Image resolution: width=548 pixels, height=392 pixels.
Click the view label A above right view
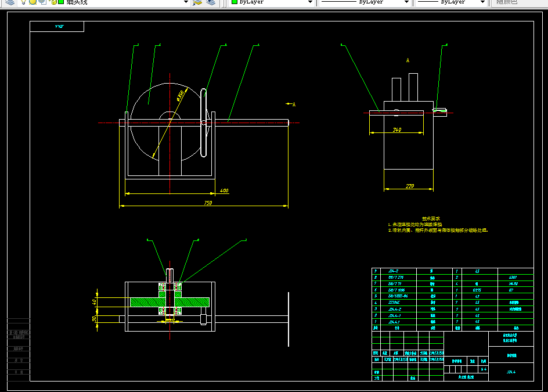coord(408,60)
